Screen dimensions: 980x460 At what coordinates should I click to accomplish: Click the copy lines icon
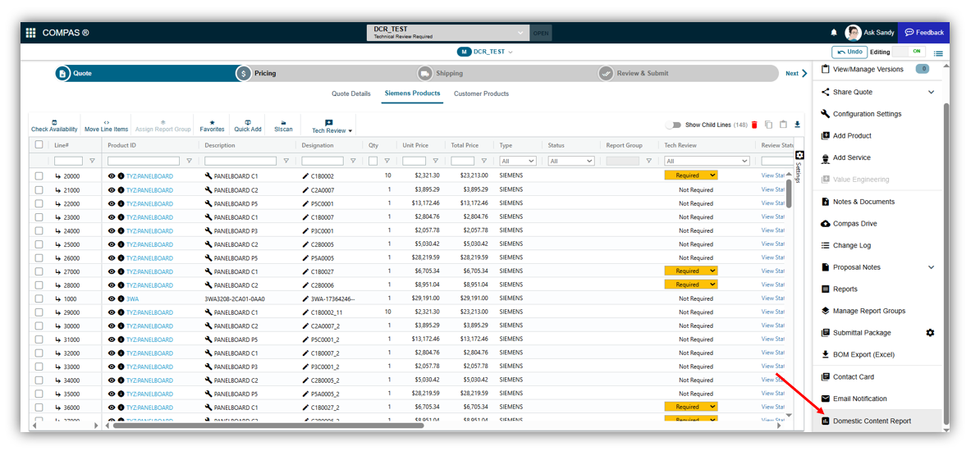coord(769,125)
